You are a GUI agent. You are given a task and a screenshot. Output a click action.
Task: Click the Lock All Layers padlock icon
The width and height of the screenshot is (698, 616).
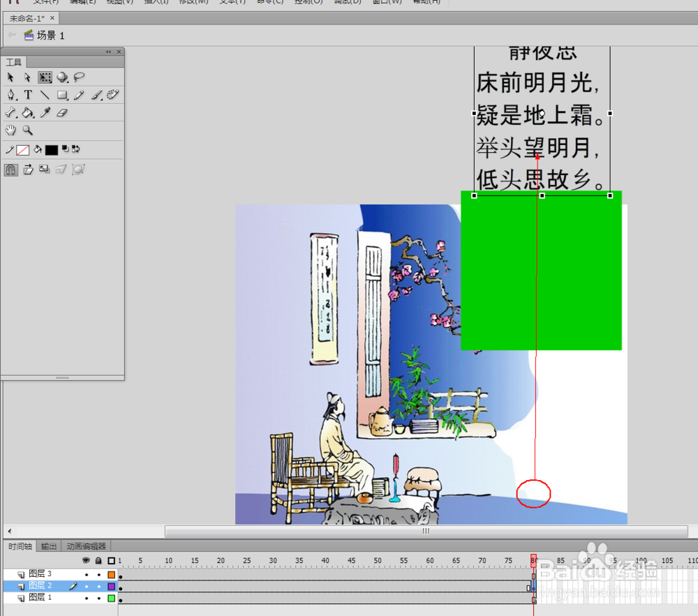[x=98, y=560]
